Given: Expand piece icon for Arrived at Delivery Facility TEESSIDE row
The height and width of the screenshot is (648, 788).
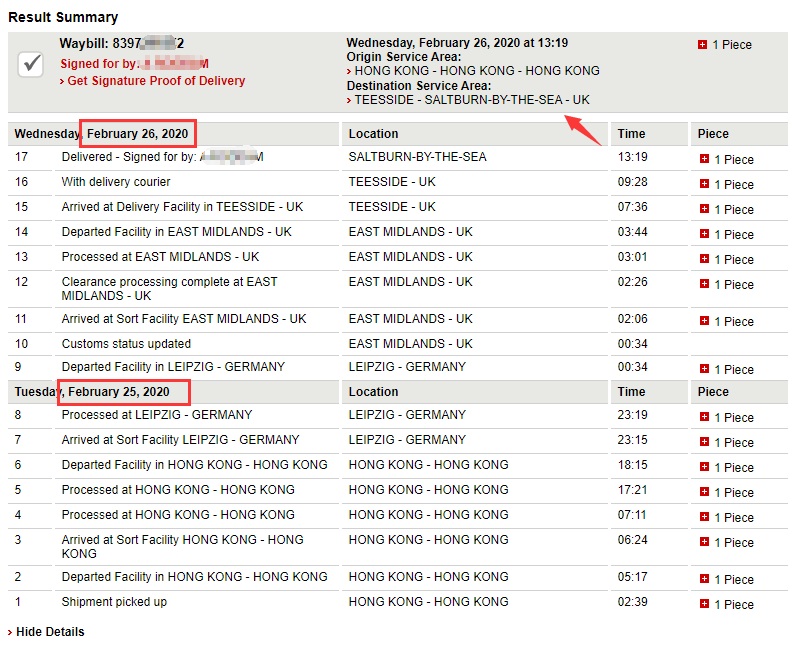Looking at the screenshot, I should [x=704, y=209].
